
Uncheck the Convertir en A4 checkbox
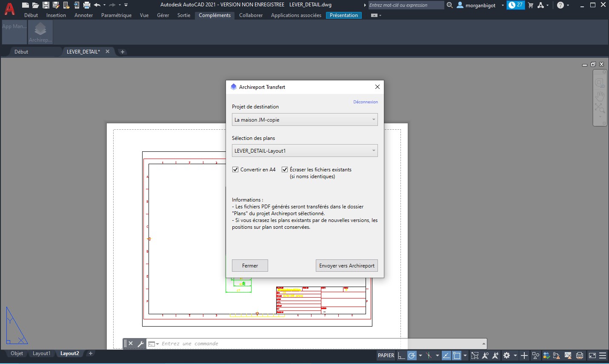[x=235, y=170]
